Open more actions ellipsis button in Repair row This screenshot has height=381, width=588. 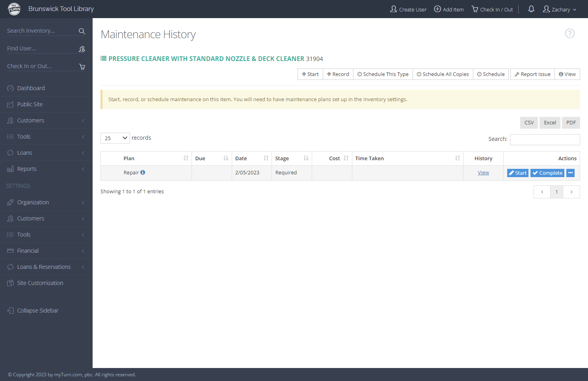click(x=570, y=173)
